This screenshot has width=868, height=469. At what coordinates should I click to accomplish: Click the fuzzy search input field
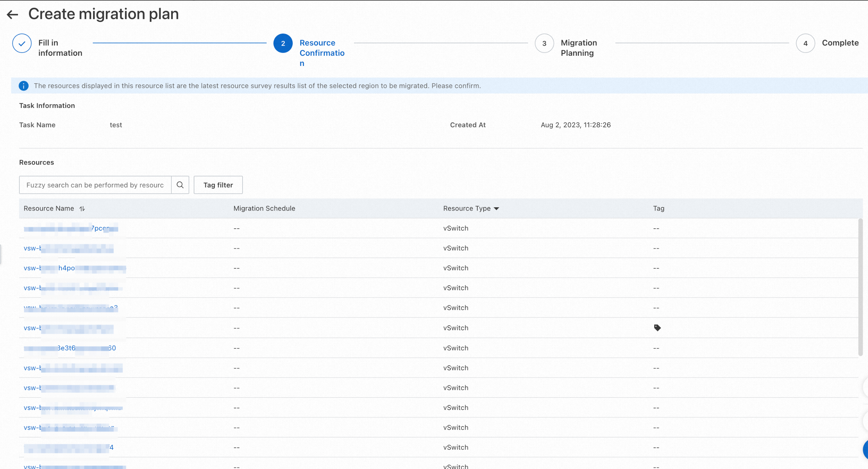(95, 185)
